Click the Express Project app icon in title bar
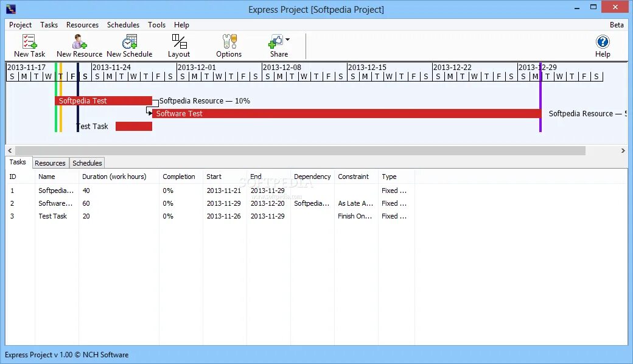633x364 pixels. [11, 9]
